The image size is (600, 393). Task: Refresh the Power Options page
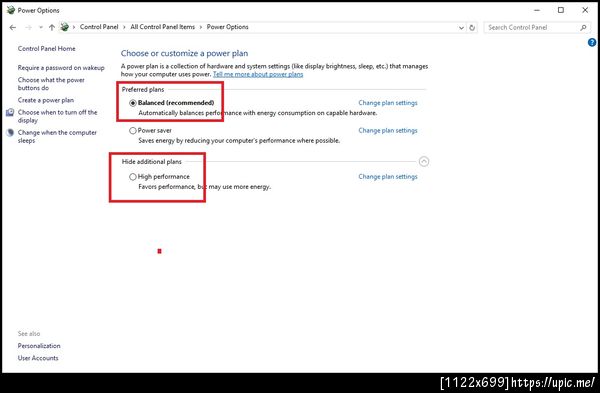click(472, 28)
